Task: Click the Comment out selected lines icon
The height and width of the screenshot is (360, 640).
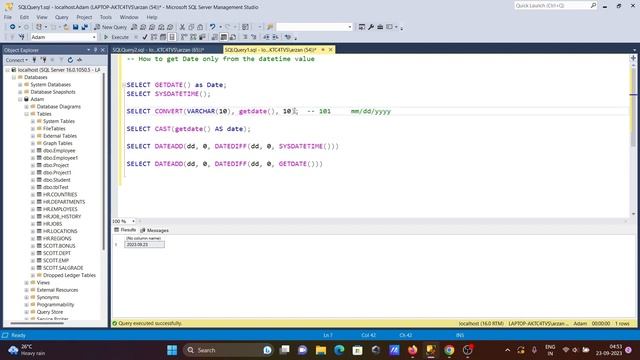Action: point(245,37)
